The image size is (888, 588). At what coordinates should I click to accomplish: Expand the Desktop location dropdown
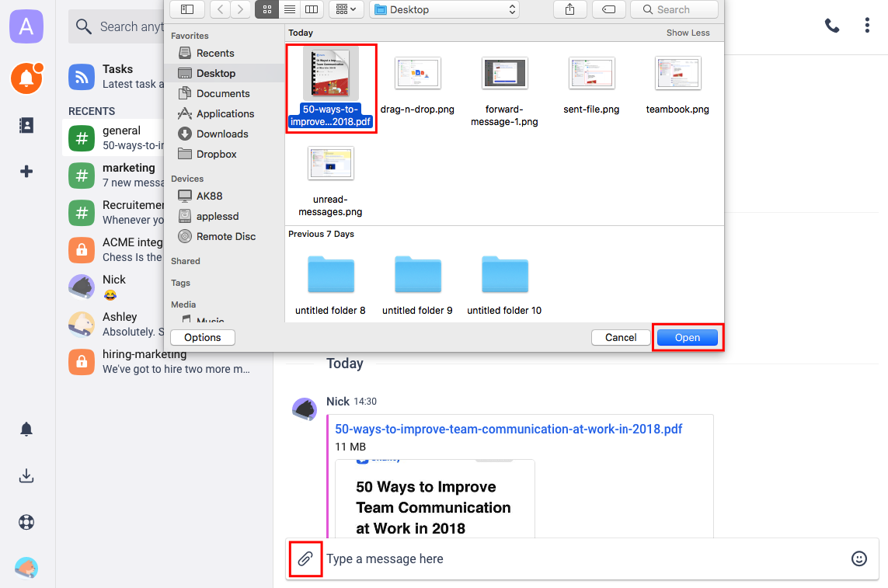point(444,9)
